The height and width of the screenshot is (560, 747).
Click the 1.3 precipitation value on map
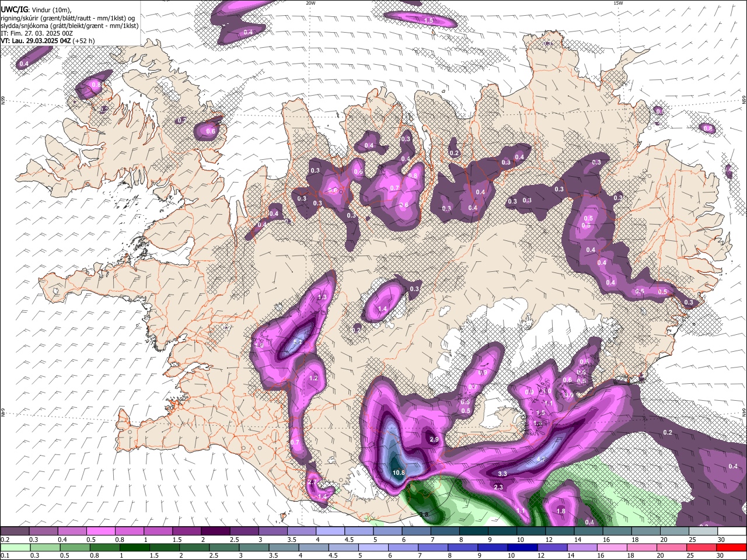pos(322,297)
